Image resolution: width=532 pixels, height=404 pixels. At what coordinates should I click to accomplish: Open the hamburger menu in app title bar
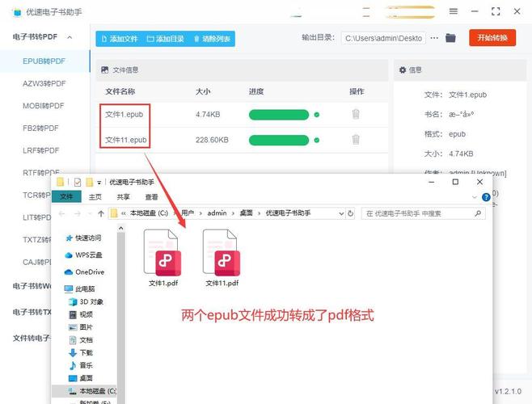(454, 11)
